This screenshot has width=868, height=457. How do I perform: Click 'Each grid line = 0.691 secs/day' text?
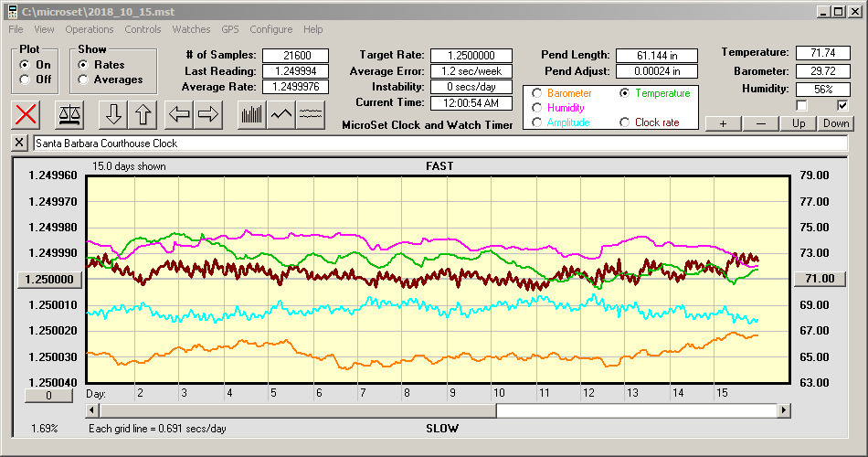(x=157, y=428)
